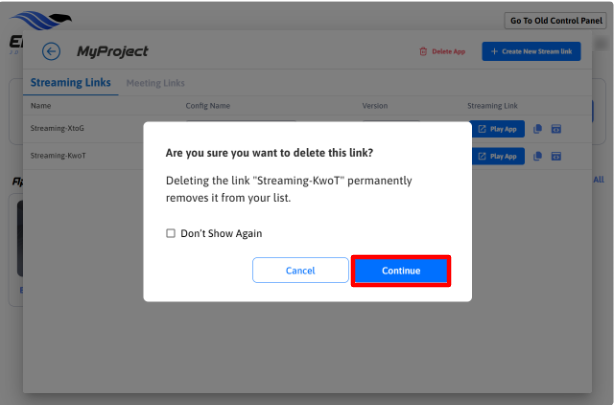Copy the Streaming-XtoG link
The height and width of the screenshot is (405, 614).
pos(538,129)
